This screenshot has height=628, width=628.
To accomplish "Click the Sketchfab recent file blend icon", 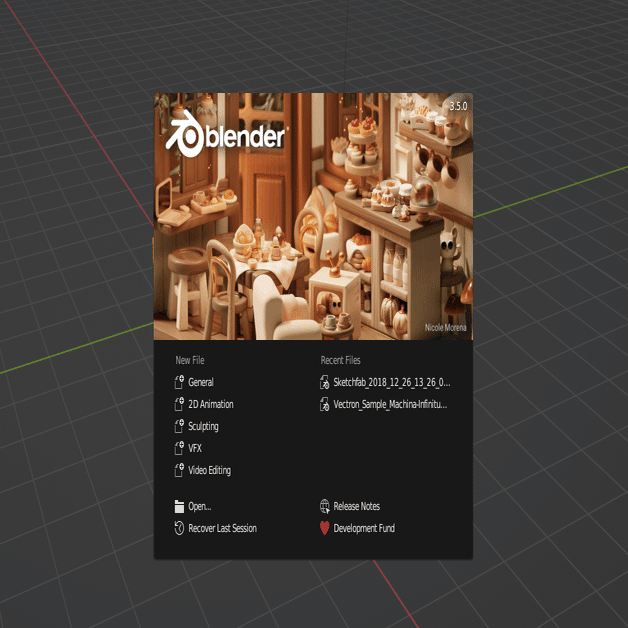I will pos(324,382).
